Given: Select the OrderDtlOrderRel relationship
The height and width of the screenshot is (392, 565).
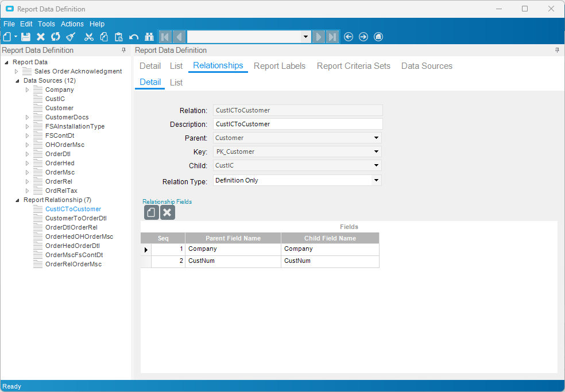Looking at the screenshot, I should pyautogui.click(x=71, y=227).
